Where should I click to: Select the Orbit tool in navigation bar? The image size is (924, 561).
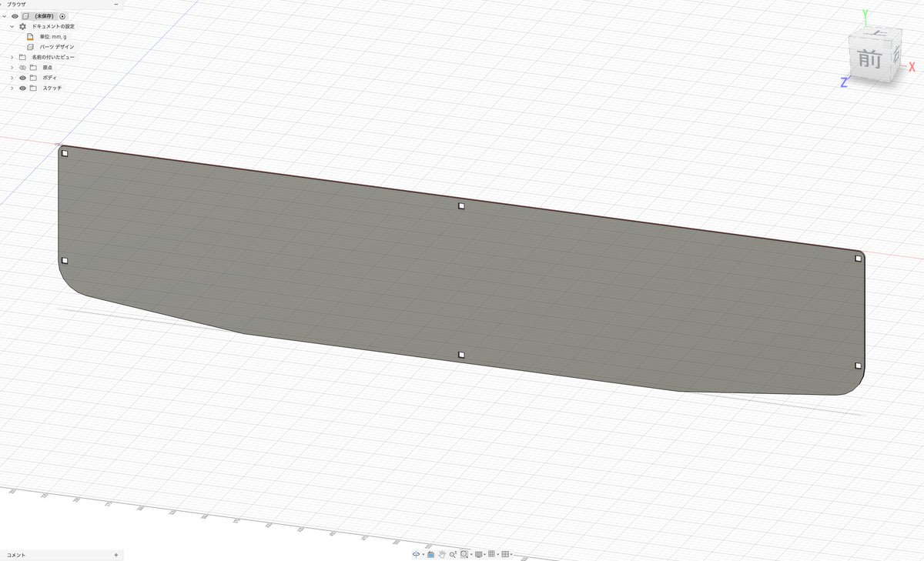tap(416, 554)
